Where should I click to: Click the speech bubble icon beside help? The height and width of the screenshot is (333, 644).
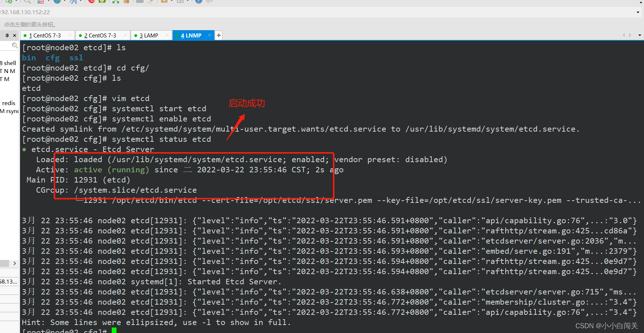(209, 1)
